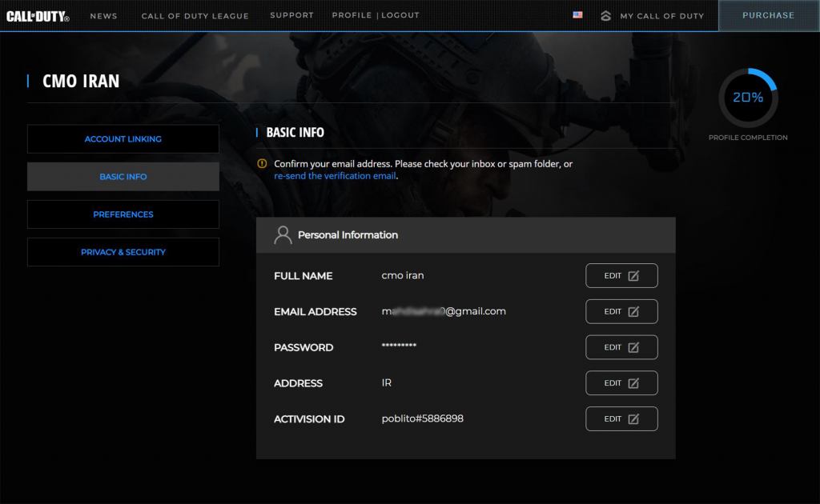Image resolution: width=820 pixels, height=504 pixels.
Task: Click the pencil icon in the Email Address row
Action: tap(633, 312)
